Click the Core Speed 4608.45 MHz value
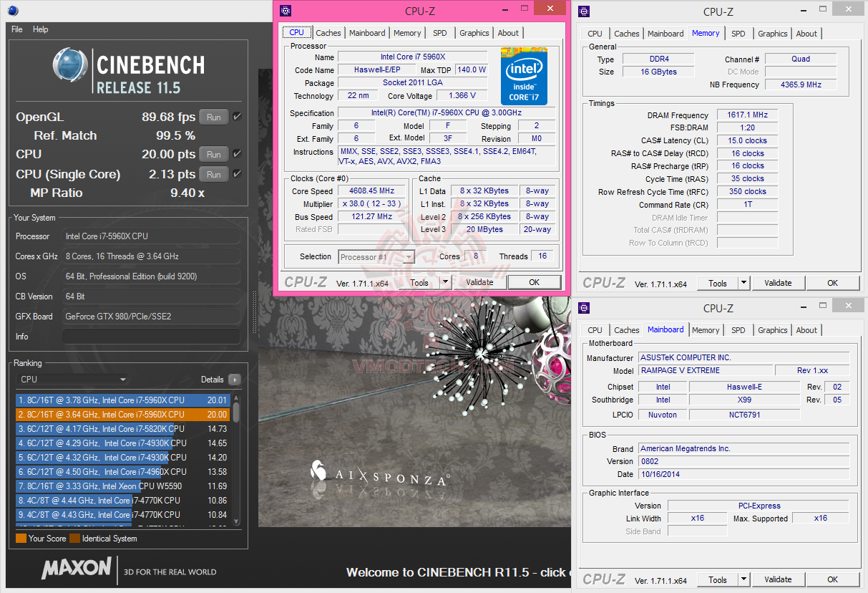868x593 pixels. (x=372, y=191)
